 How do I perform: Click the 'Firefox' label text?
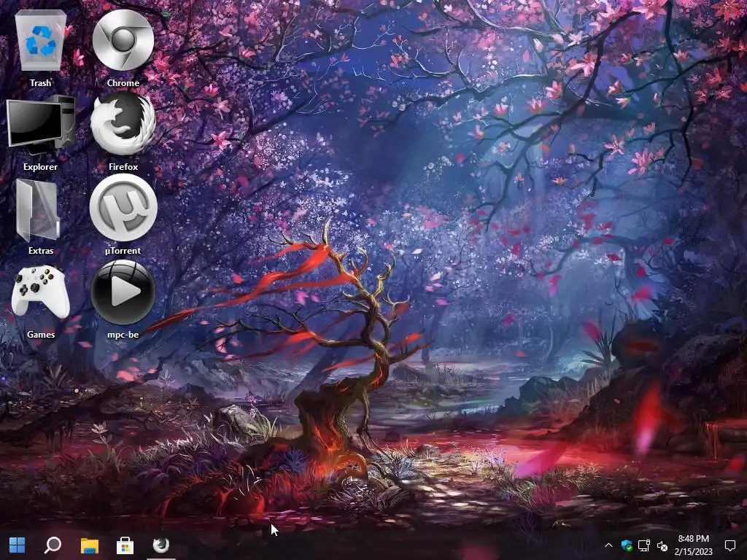click(x=123, y=167)
